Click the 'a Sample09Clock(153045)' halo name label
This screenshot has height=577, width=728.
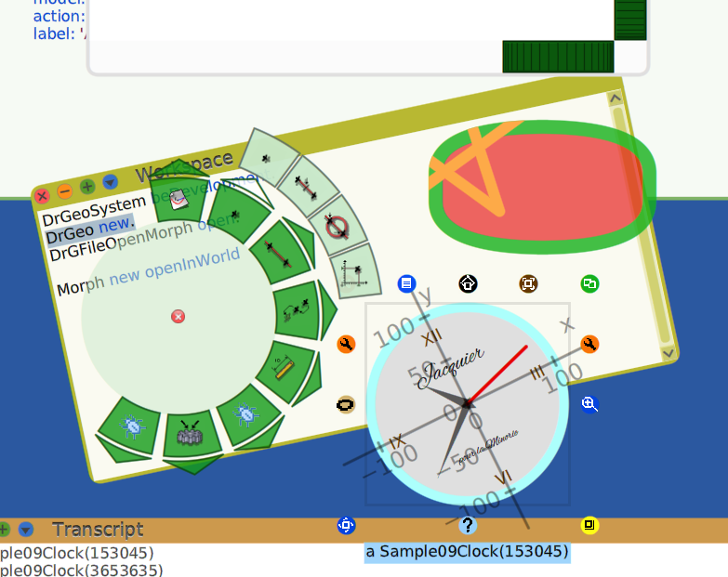click(x=467, y=552)
